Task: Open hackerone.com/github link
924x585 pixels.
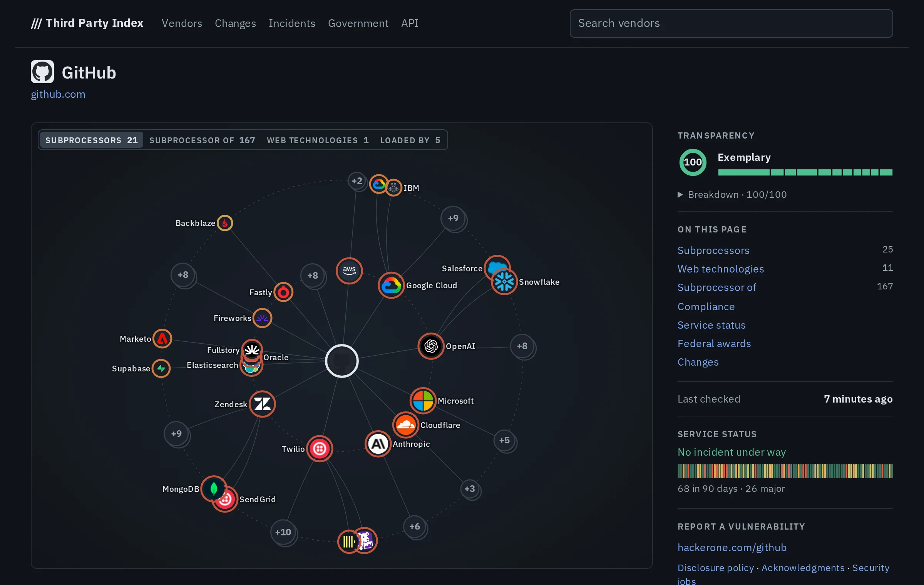Action: (x=732, y=548)
